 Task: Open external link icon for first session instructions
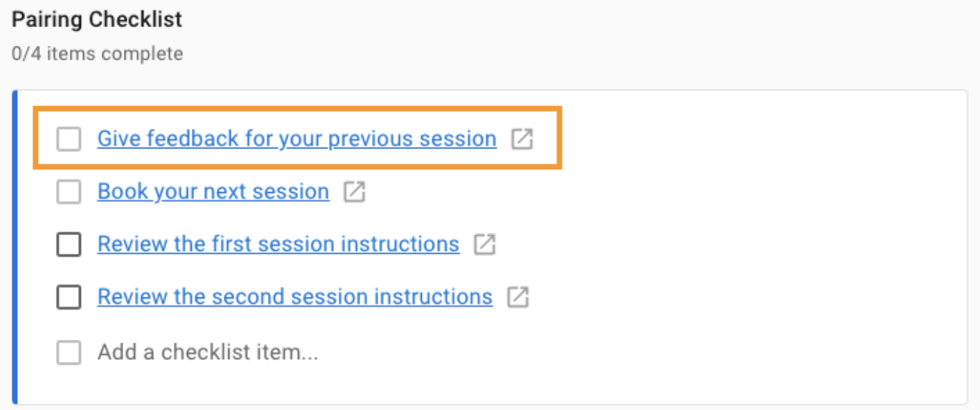pyautogui.click(x=485, y=244)
